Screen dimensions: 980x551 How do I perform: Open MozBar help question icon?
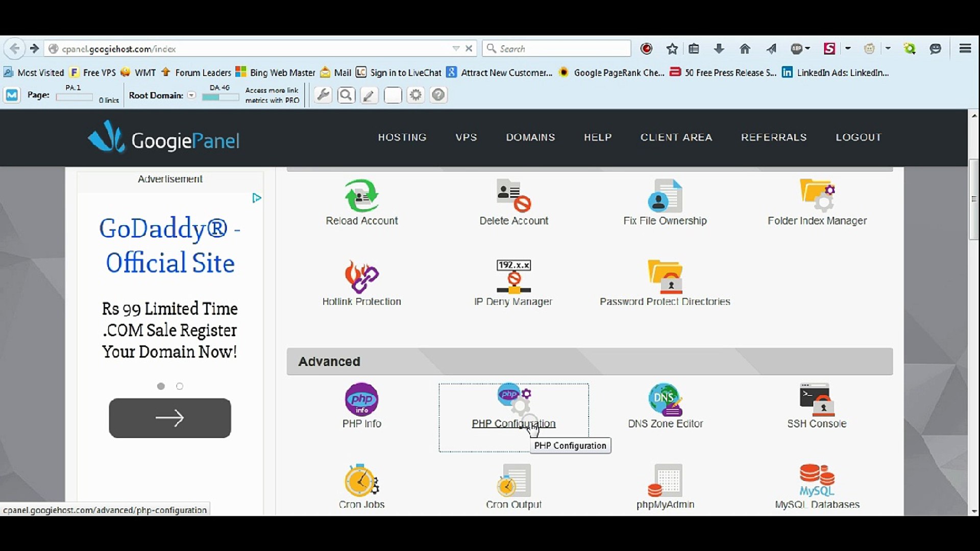(438, 95)
